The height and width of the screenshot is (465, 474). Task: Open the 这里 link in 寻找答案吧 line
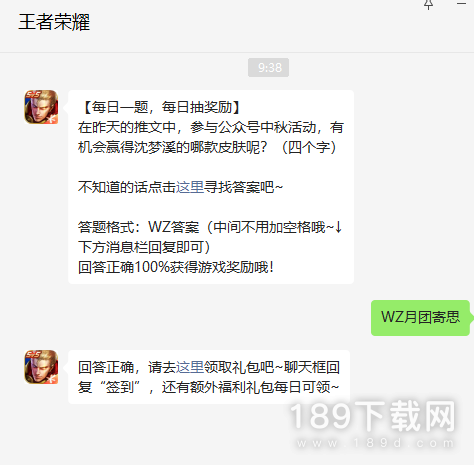[x=190, y=187]
